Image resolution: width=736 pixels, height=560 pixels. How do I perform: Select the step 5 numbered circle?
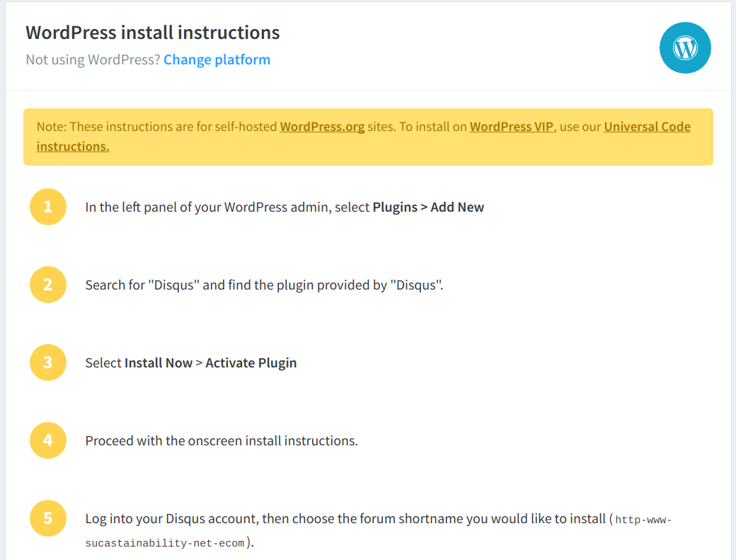(47, 518)
